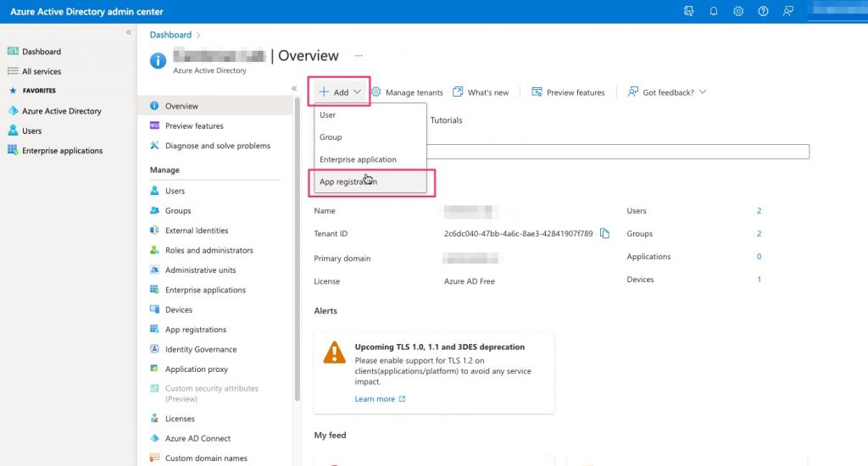Click the Groups count link

(759, 234)
